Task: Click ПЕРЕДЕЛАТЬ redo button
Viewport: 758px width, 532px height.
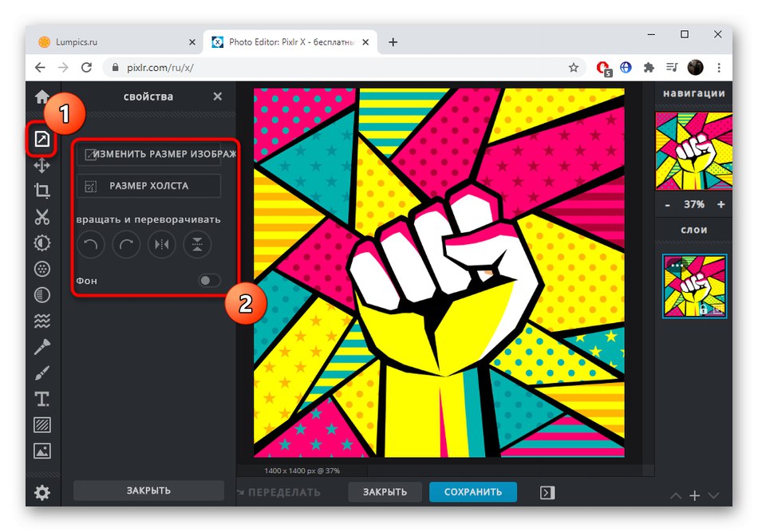Action: 279,492
